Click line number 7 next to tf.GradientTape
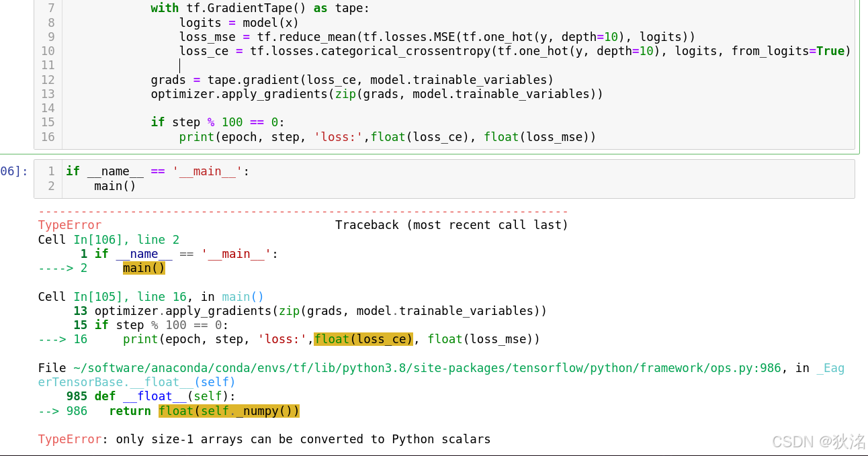Viewport: 868px width, 456px height. [51, 8]
